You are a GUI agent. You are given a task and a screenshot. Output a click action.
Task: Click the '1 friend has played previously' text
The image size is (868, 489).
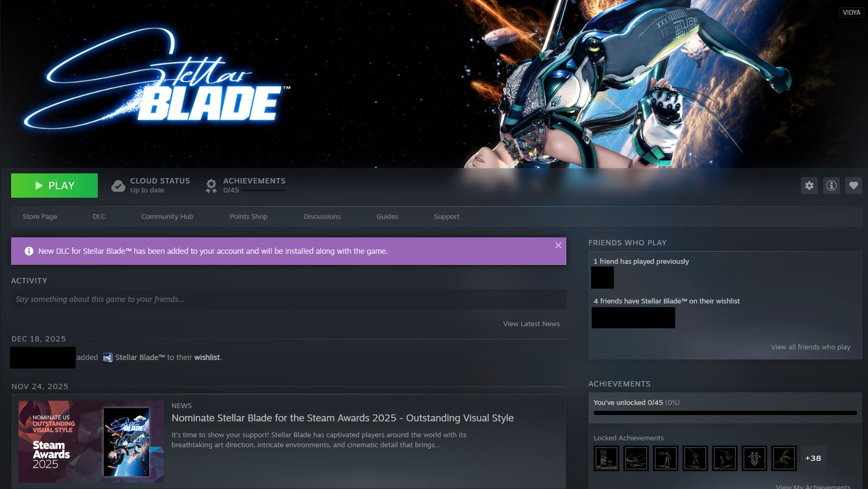coord(641,261)
